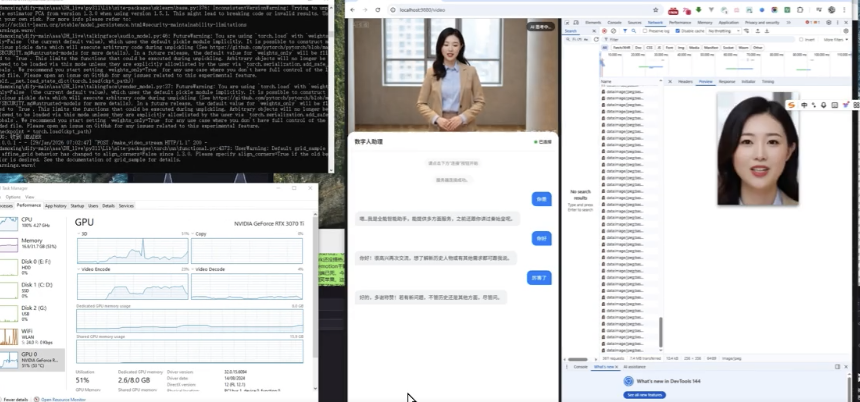Screen dimensions: 860x402
Task: Toggle the network filter funnel icon
Action: (x=625, y=31)
